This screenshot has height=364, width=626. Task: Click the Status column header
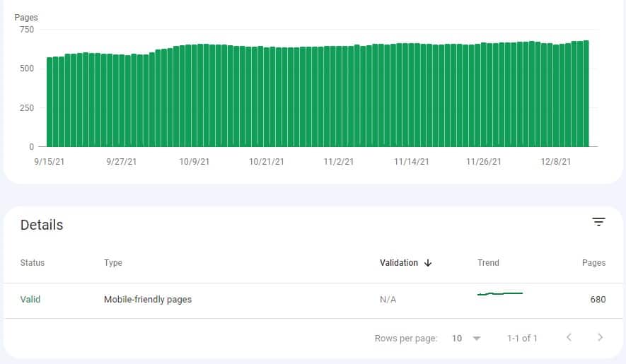33,263
